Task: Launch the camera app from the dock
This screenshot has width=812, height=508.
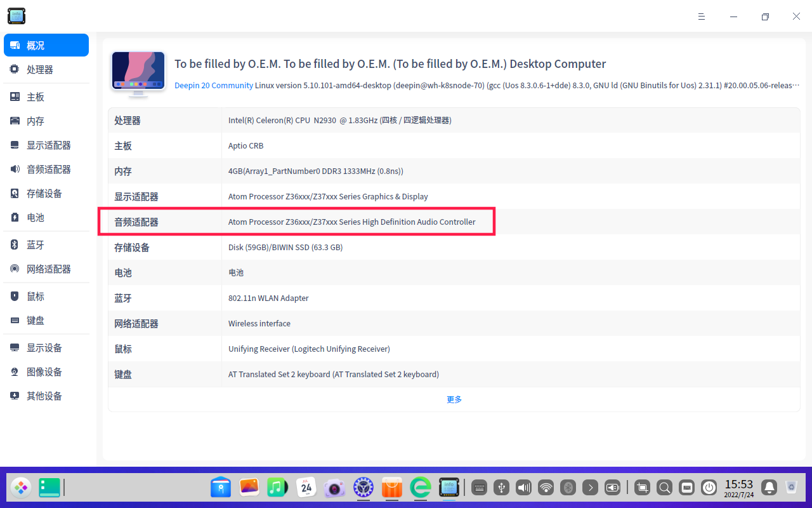Action: pos(334,488)
